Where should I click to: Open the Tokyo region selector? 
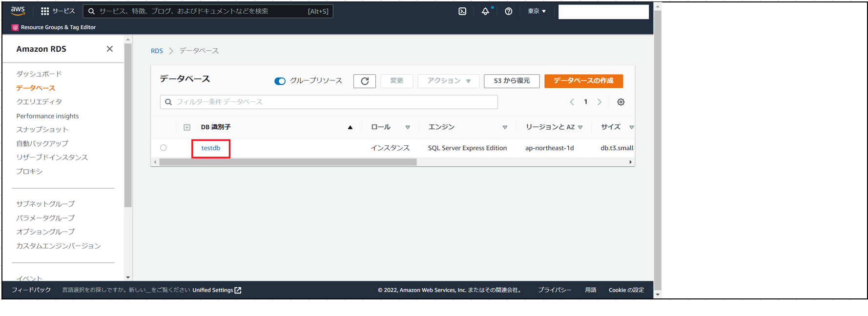(x=537, y=11)
